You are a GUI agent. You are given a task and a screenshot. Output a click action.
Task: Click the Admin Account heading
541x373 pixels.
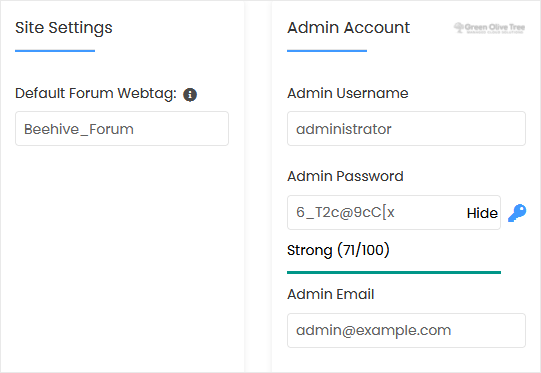tap(348, 28)
